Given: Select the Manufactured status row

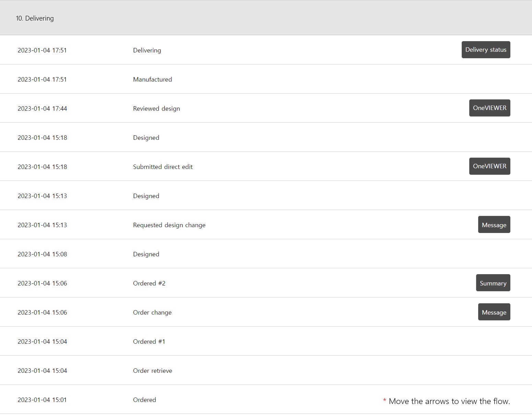Looking at the screenshot, I should tap(266, 79).
